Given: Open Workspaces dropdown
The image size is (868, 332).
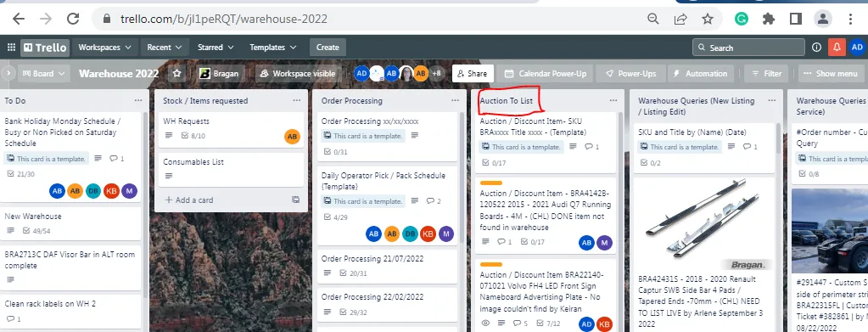Looking at the screenshot, I should pos(104,47).
